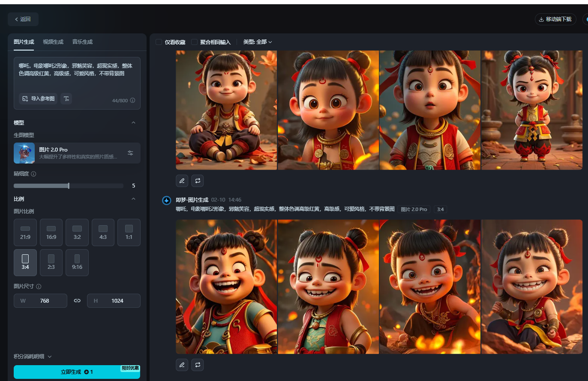Click the edit pencil icon under the bottom image row
588x381 pixels.
[x=182, y=365]
